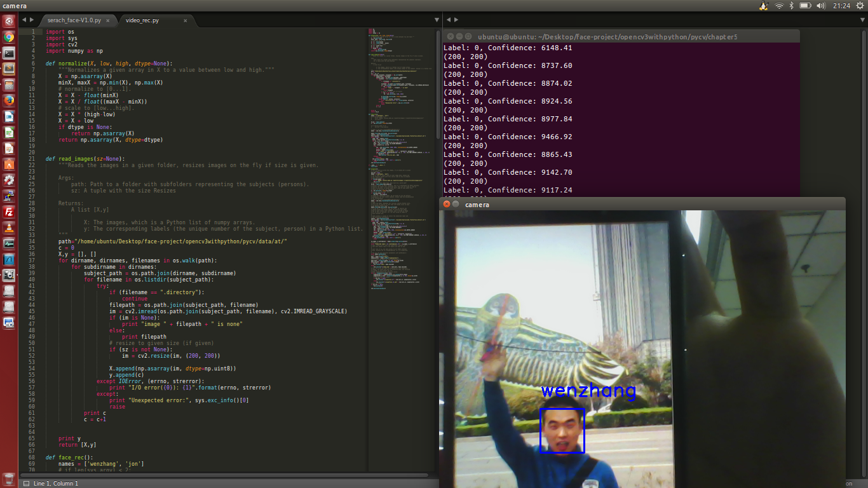Image resolution: width=868 pixels, height=488 pixels.
Task: Open the Ubuntu Dash from the launcher
Action: (x=9, y=21)
